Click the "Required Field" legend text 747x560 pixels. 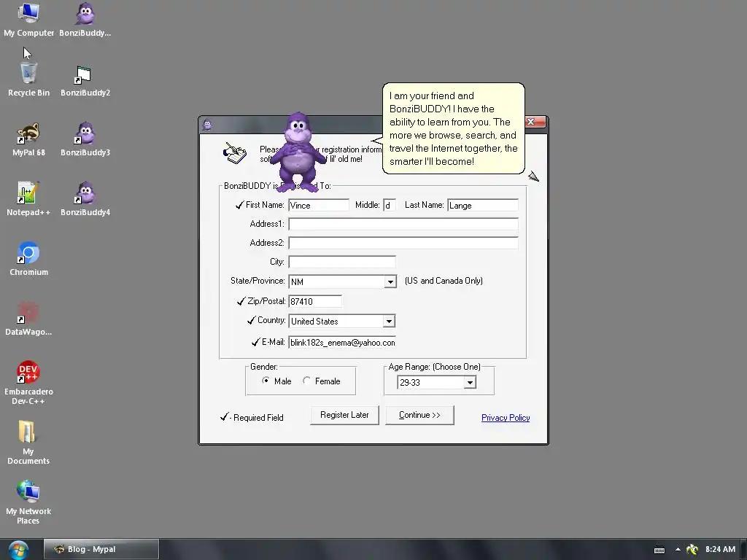(258, 418)
